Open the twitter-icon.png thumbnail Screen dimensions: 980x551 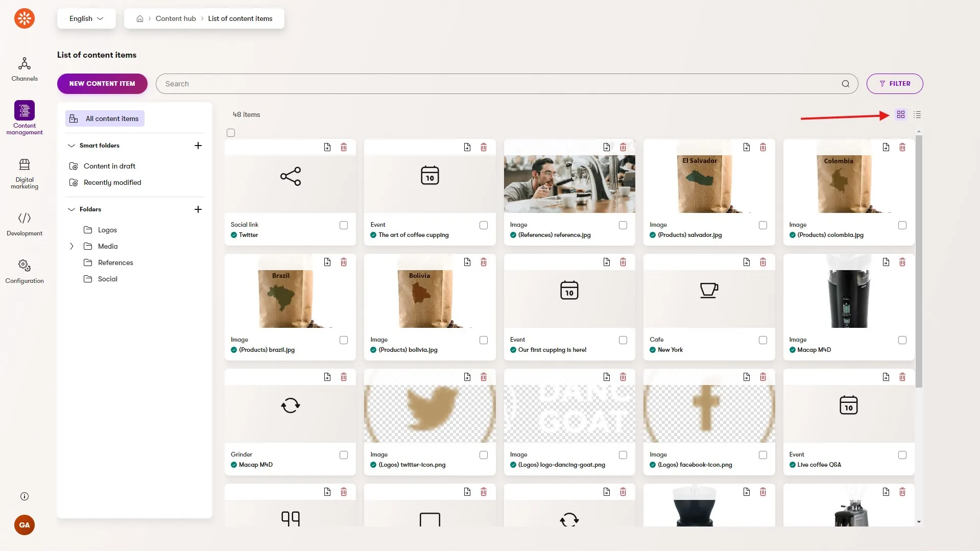429,414
